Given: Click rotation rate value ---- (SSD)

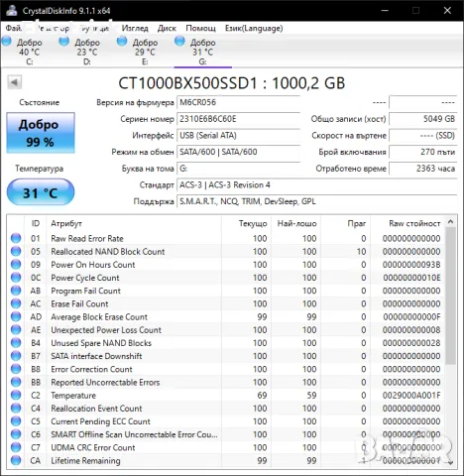Looking at the screenshot, I should (x=423, y=136).
